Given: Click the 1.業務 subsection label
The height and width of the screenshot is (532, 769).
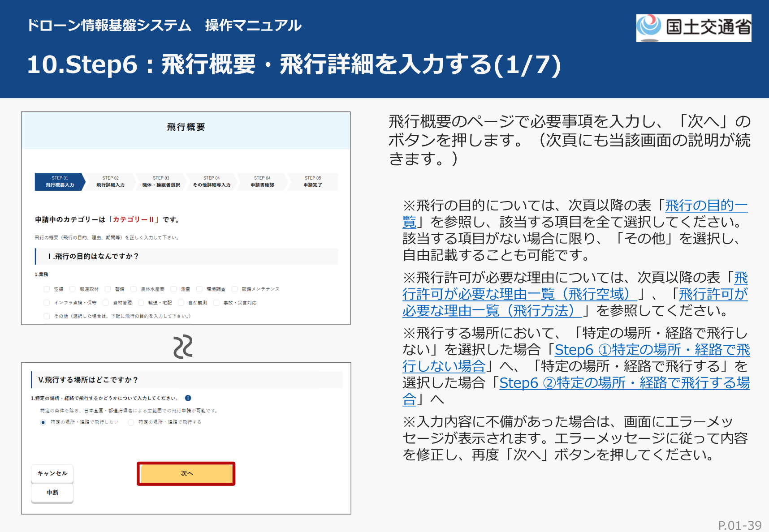Looking at the screenshot, I should point(42,274).
